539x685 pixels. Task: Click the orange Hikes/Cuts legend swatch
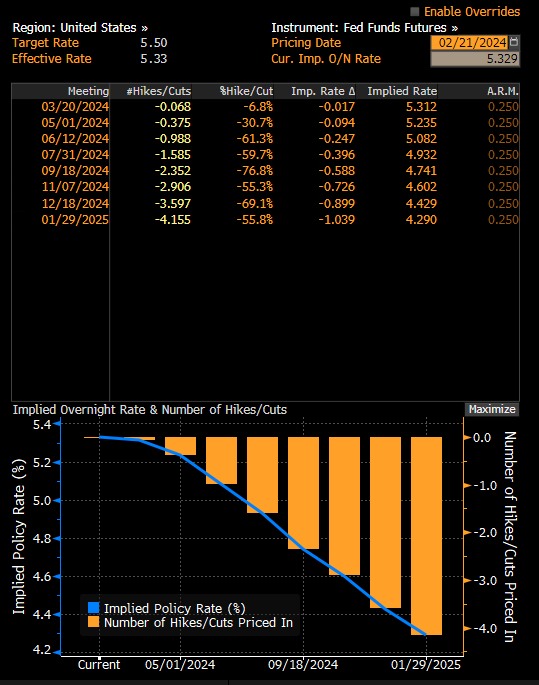tap(93, 622)
